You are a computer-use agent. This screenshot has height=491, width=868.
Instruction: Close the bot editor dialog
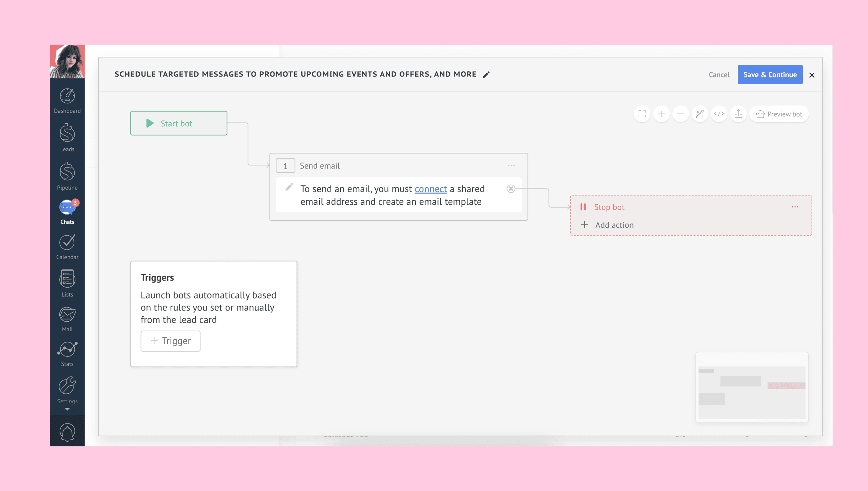tap(812, 75)
